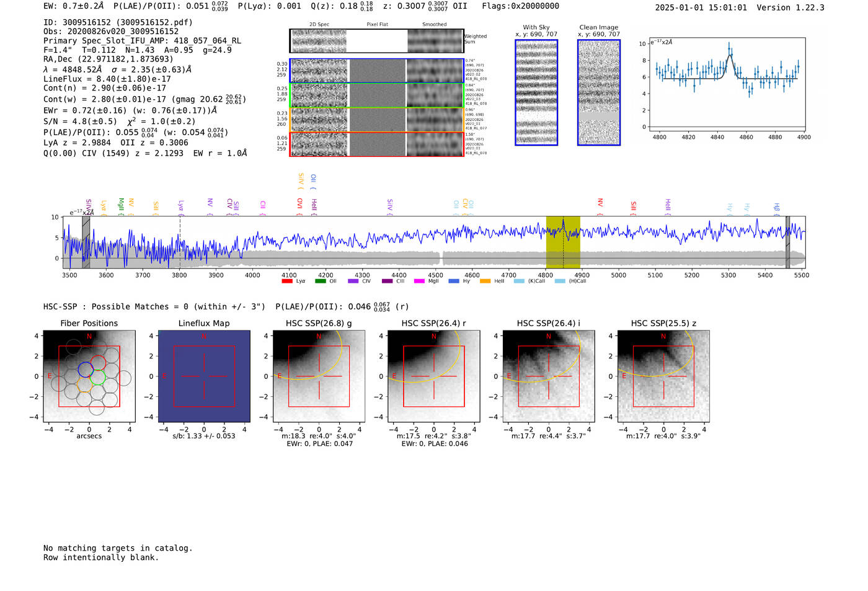
Task: Click the Q(0.00) CIV (1549) line
Action: [145, 153]
